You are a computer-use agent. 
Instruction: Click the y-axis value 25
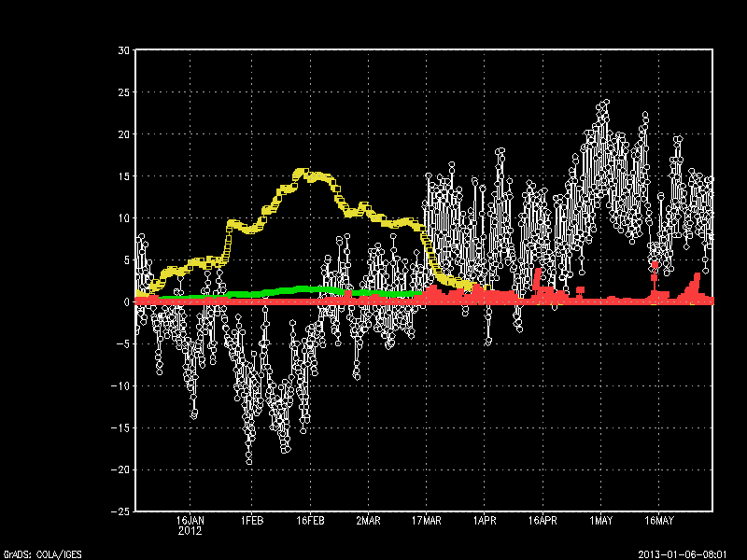[x=123, y=92]
